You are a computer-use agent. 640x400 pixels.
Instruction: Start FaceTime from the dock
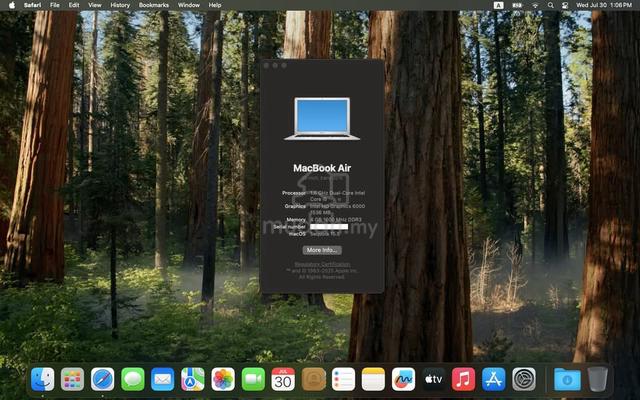[x=253, y=379]
